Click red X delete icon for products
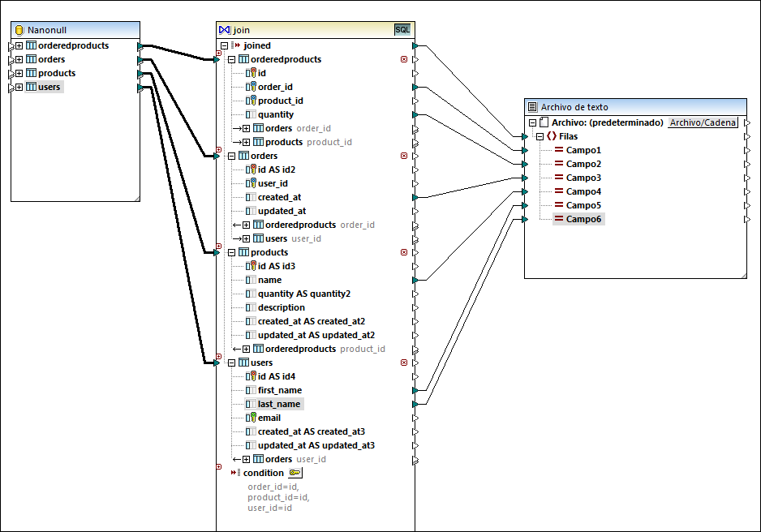Viewport: 761px width, 532px height. click(x=404, y=252)
